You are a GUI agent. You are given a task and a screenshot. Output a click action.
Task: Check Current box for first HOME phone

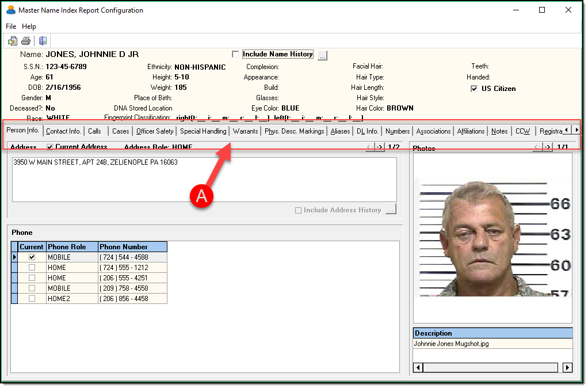(x=32, y=268)
